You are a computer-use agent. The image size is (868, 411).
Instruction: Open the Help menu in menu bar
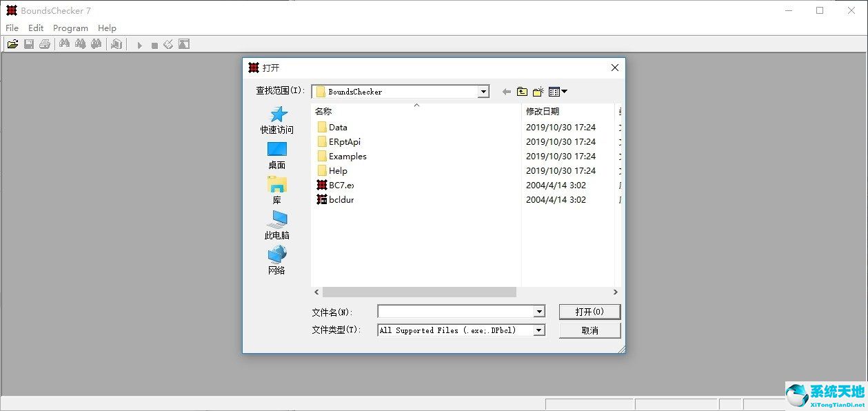point(107,28)
